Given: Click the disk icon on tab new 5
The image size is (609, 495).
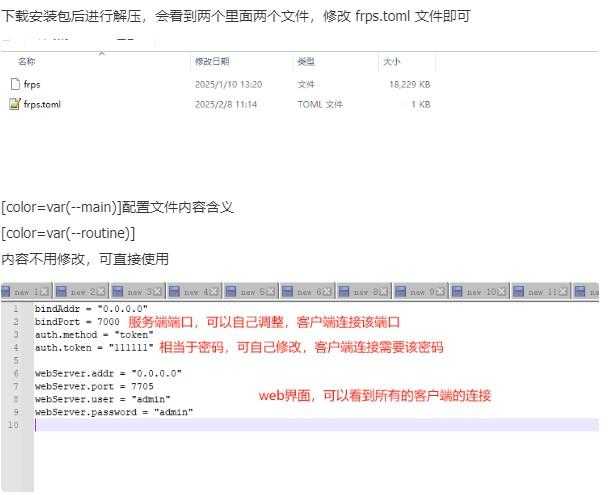Looking at the screenshot, I should click(231, 291).
